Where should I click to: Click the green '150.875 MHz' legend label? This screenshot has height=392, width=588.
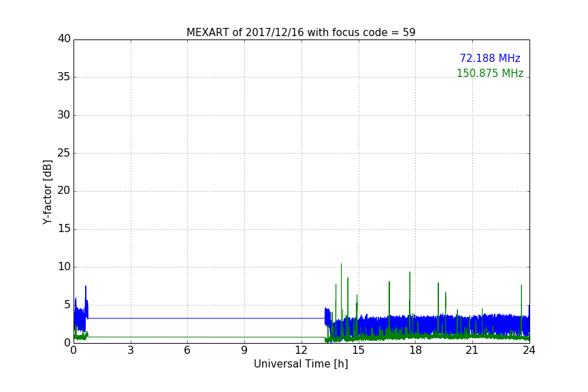490,73
